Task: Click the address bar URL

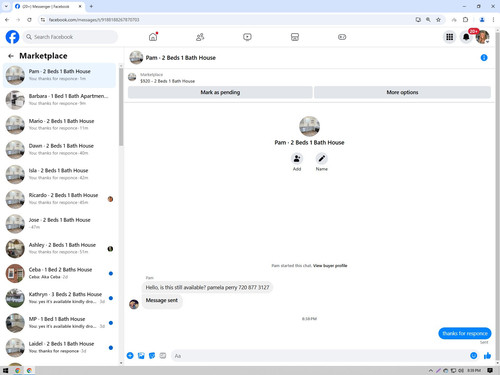Action: (94, 20)
